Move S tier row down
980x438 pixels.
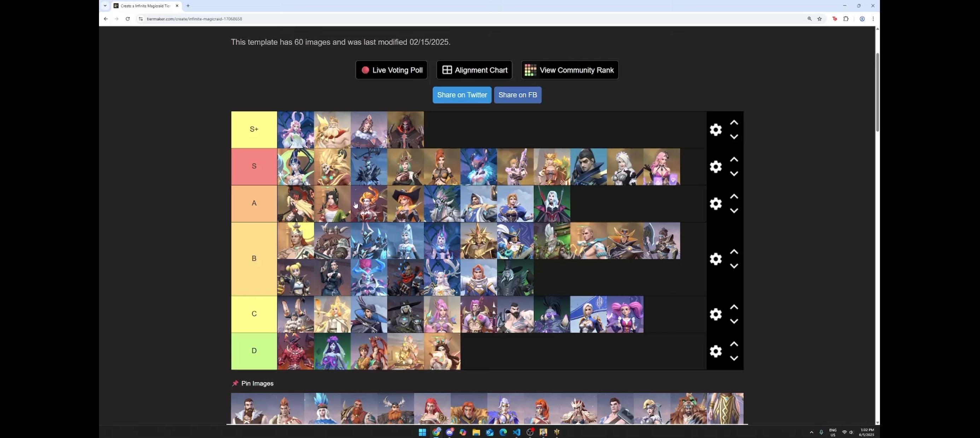pos(734,173)
